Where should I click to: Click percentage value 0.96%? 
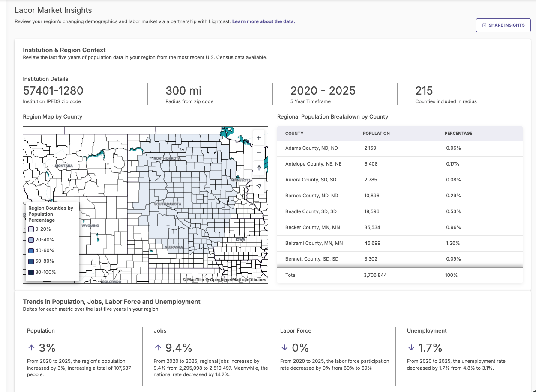pyautogui.click(x=453, y=227)
